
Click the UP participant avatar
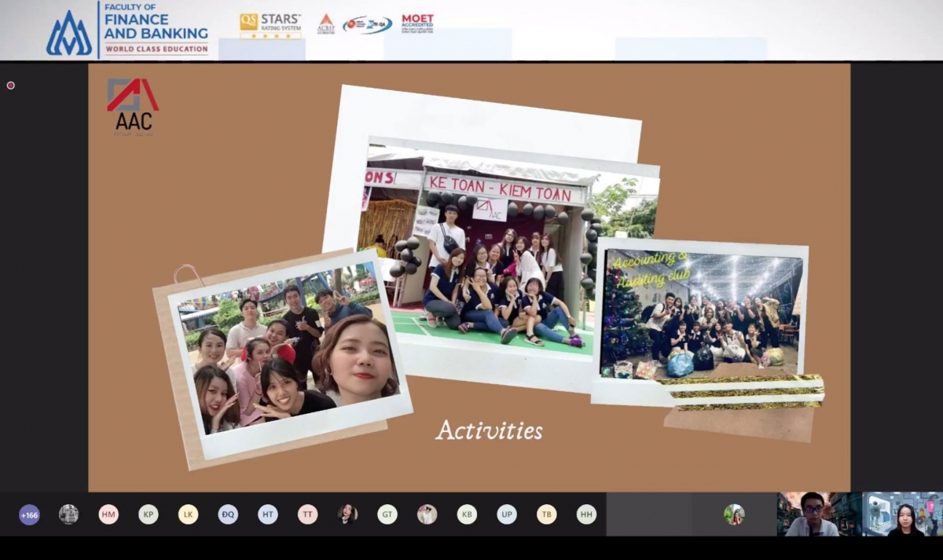507,514
